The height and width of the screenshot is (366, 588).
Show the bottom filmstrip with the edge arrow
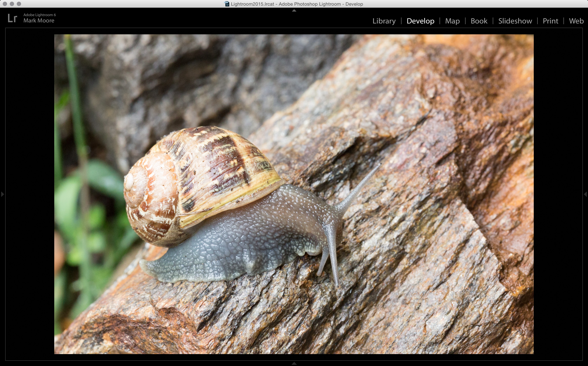coord(294,364)
